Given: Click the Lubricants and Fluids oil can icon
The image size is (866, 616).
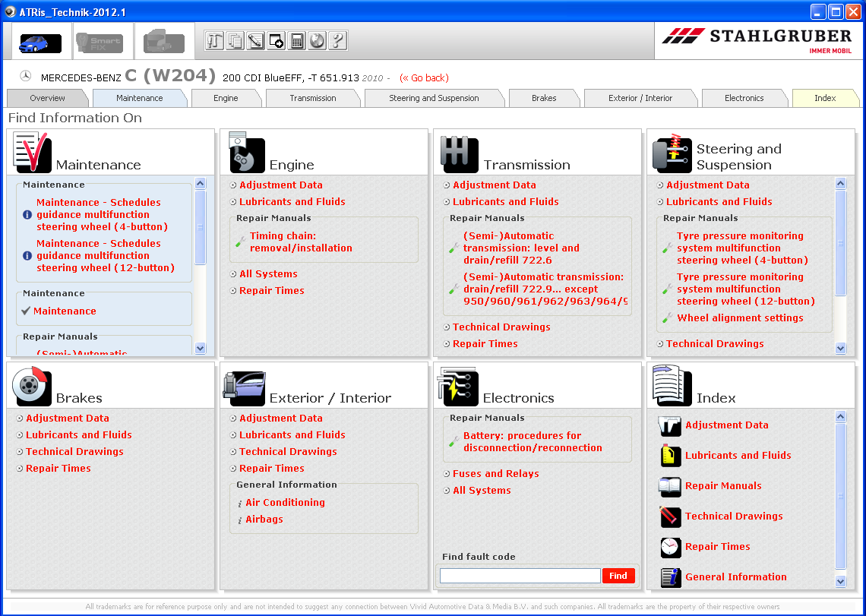Looking at the screenshot, I should pyautogui.click(x=670, y=456).
